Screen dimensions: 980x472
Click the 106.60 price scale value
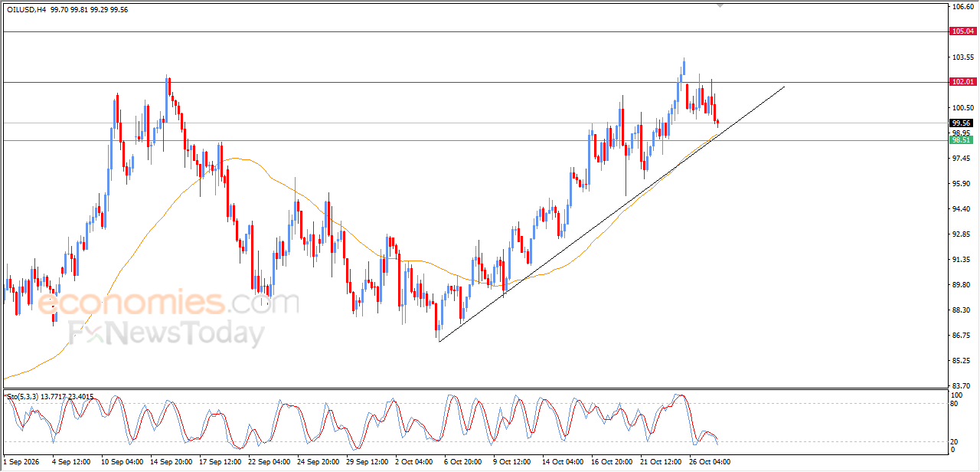[963, 7]
